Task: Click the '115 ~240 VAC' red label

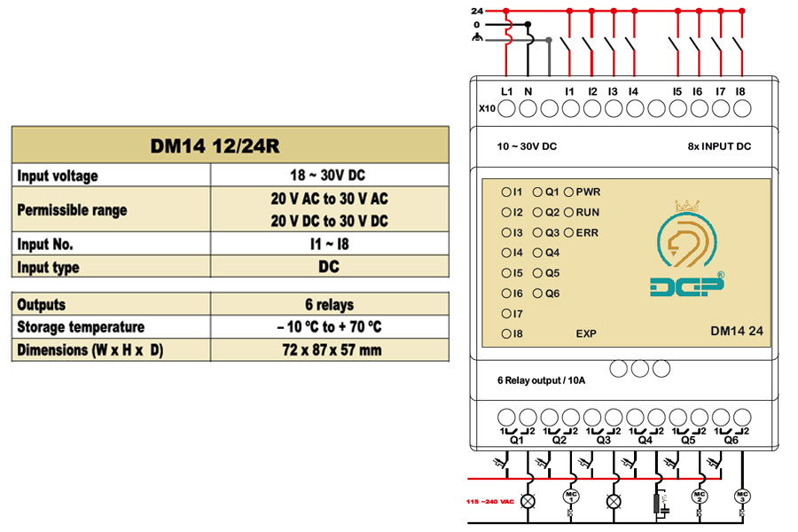Action: (x=490, y=502)
